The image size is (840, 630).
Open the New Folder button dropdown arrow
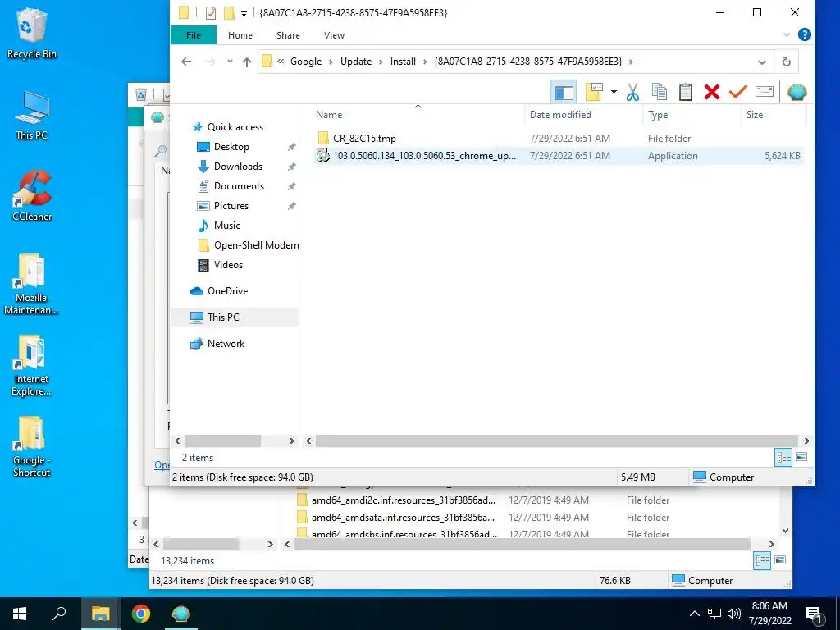[x=614, y=92]
